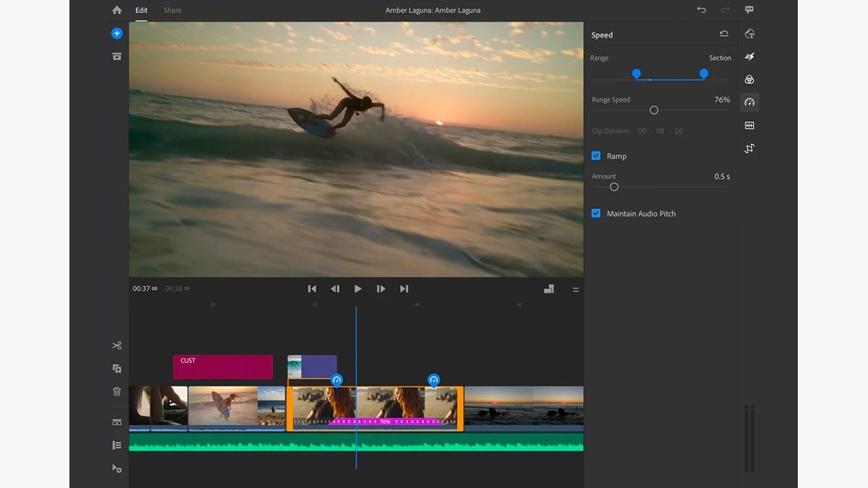
Task: Add media with the blue plus button
Action: point(116,33)
